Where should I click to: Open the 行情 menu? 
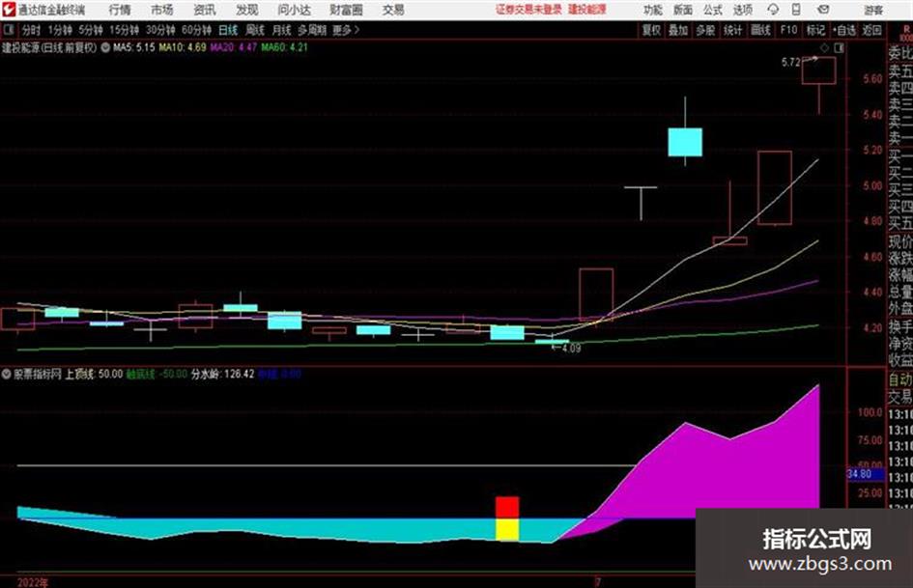tap(120, 10)
